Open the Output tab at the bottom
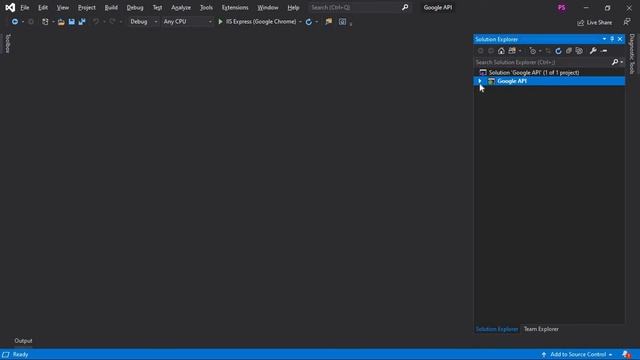Viewport: 640px width, 360px height. [x=23, y=341]
